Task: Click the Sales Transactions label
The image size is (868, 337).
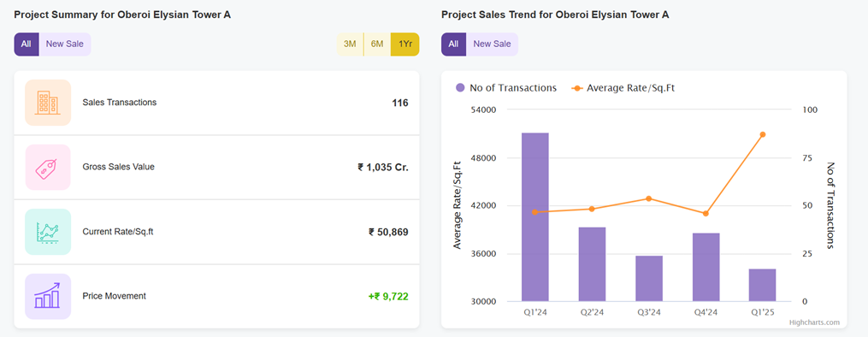Action: click(x=120, y=103)
